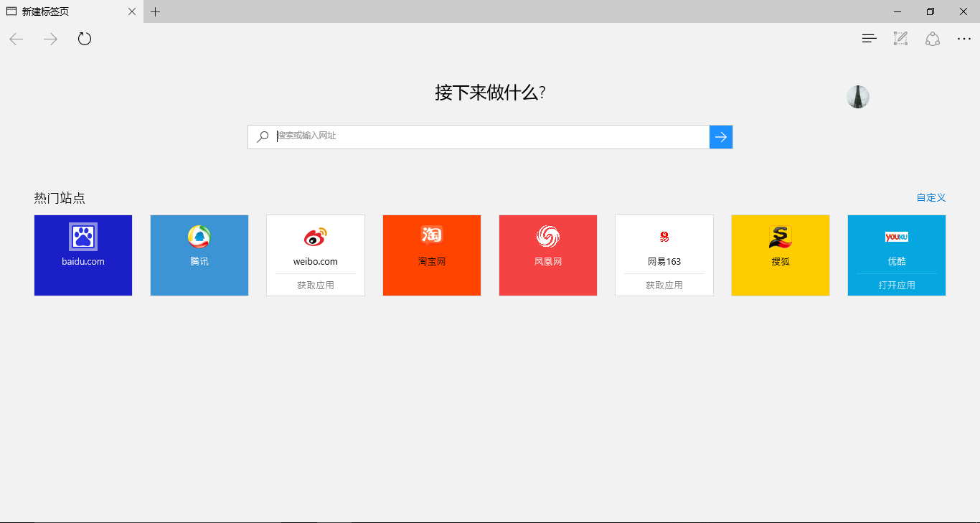980x523 pixels.
Task: Start a web note with pen icon
Action: tap(900, 39)
